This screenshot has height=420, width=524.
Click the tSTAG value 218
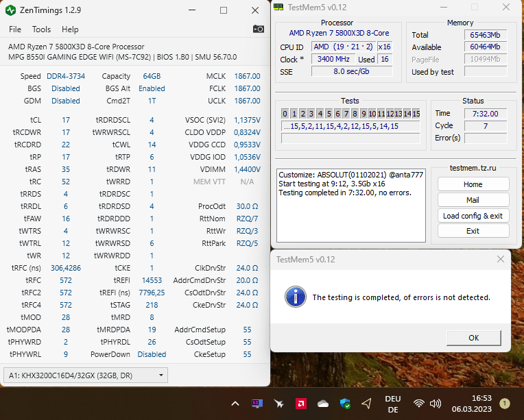[x=152, y=305]
